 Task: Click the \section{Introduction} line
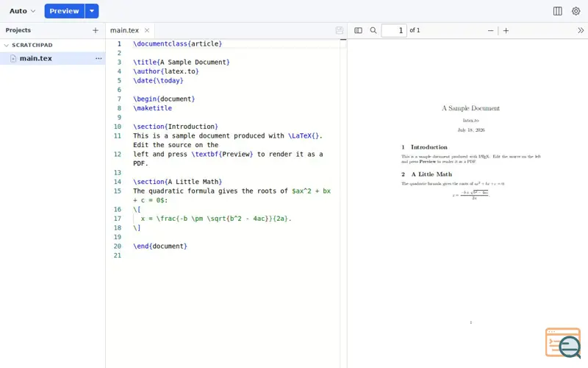point(175,126)
